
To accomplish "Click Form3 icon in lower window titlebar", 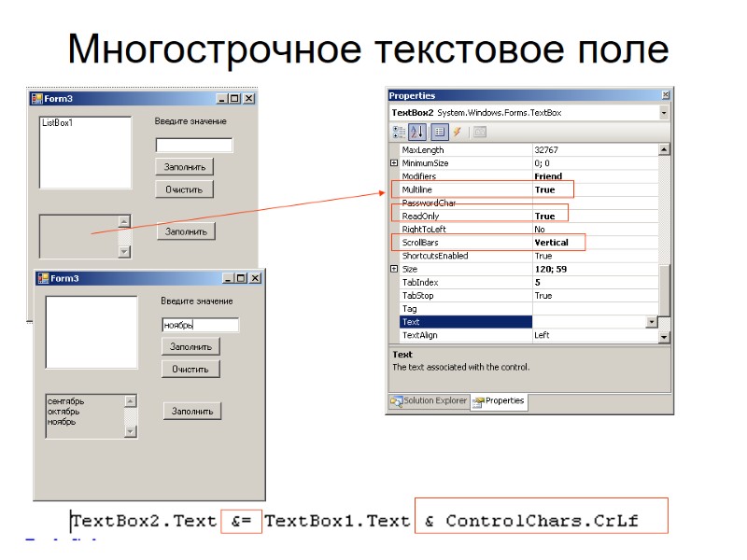I will tap(43, 278).
